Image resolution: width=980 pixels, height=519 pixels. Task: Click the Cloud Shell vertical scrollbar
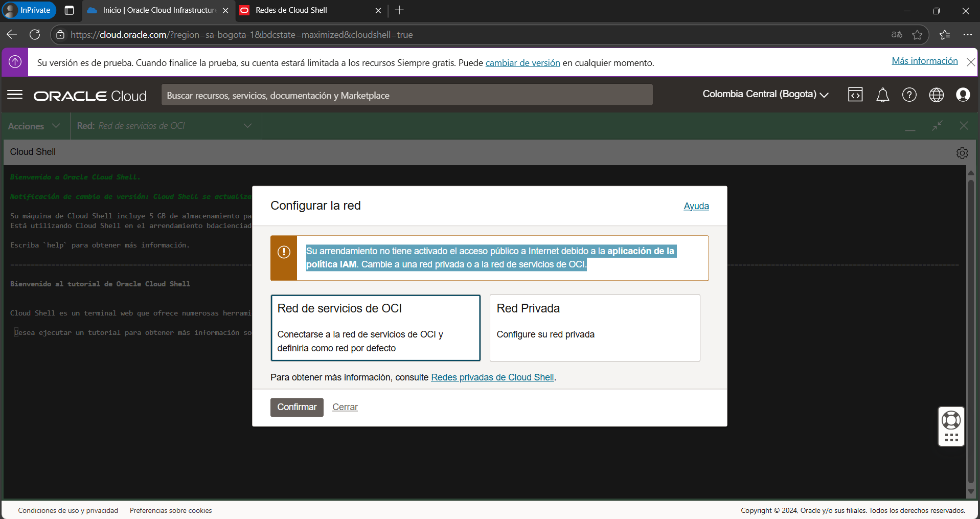(x=971, y=331)
